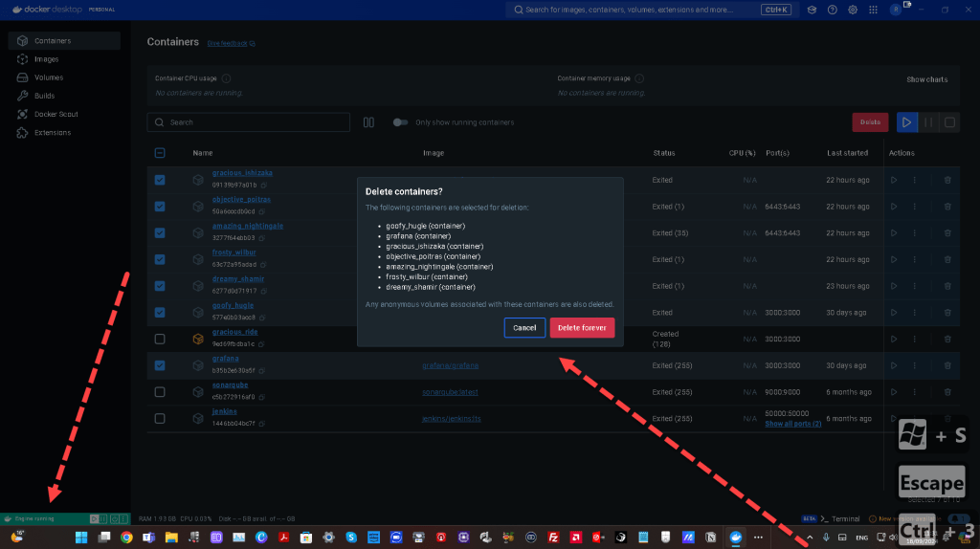This screenshot has width=980, height=549.
Task: Delete the sonarqube row via trash icon
Action: click(x=947, y=392)
